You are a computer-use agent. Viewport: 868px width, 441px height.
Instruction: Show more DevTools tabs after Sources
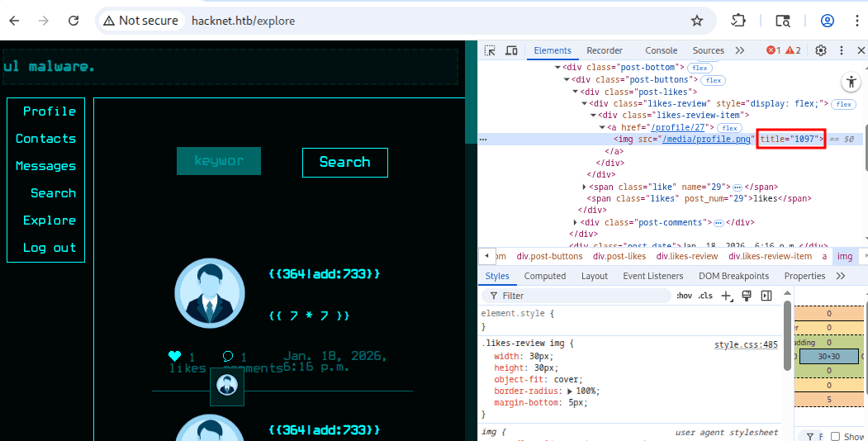pyautogui.click(x=739, y=50)
